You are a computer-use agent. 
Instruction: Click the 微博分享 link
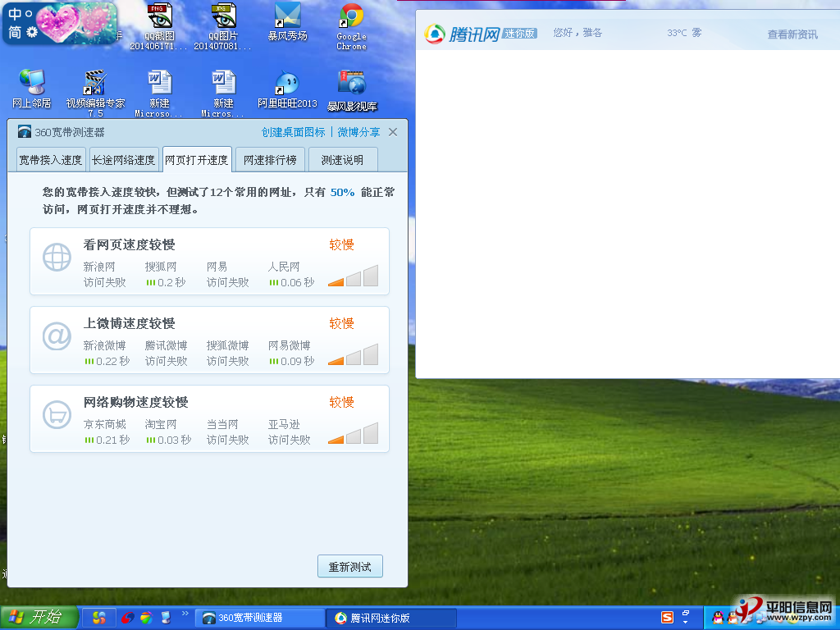[358, 132]
